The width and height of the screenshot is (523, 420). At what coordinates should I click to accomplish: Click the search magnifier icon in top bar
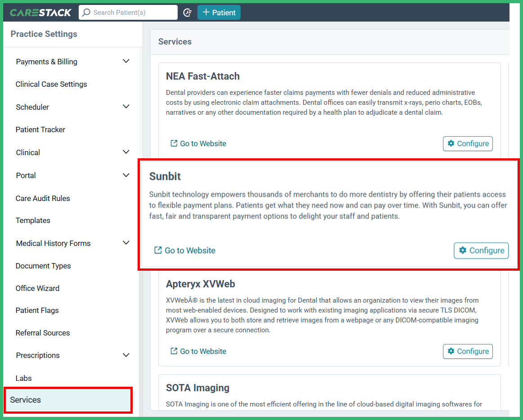[x=85, y=12]
